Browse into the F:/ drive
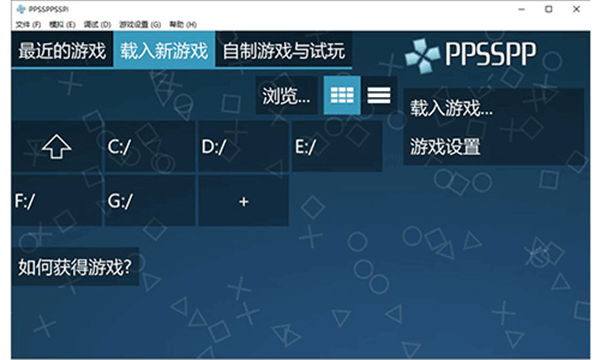 [x=57, y=200]
